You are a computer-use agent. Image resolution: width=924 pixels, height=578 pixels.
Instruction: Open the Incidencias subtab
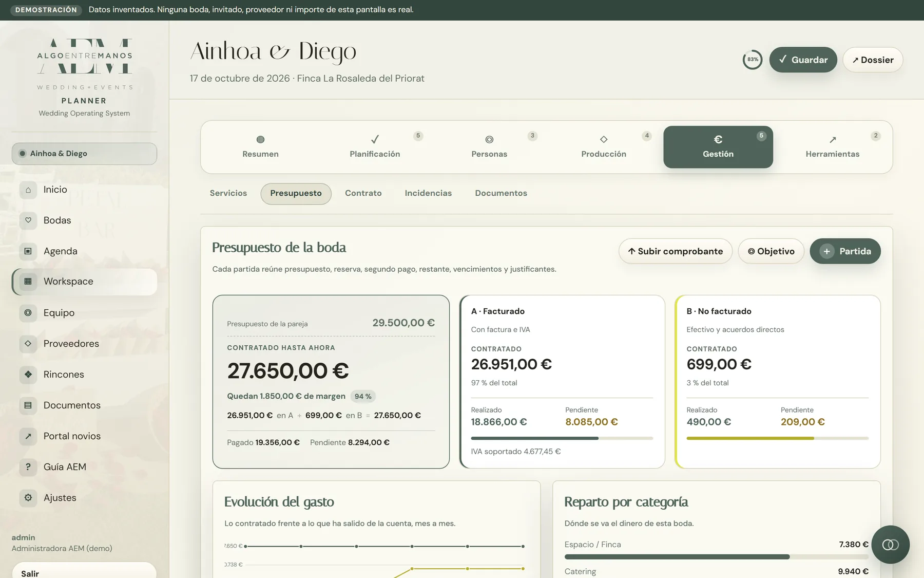[428, 193]
